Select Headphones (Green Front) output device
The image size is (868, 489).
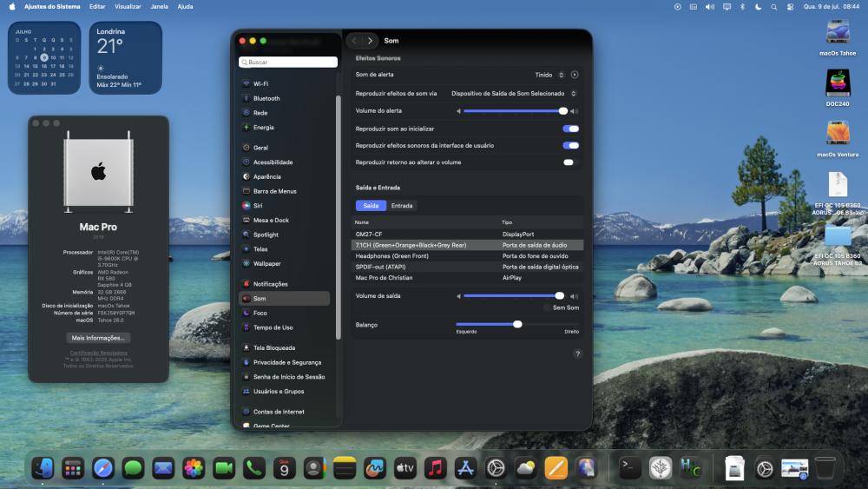coord(467,256)
